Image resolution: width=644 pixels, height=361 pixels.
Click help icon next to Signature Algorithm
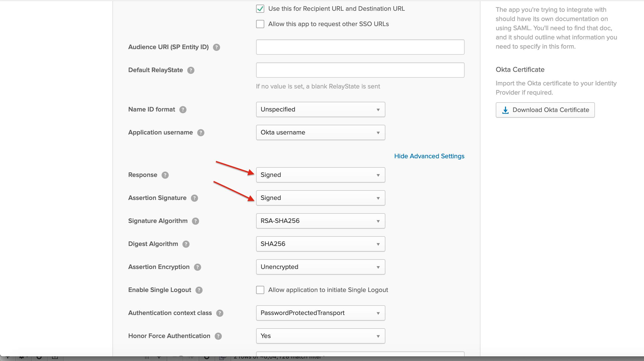click(x=195, y=221)
